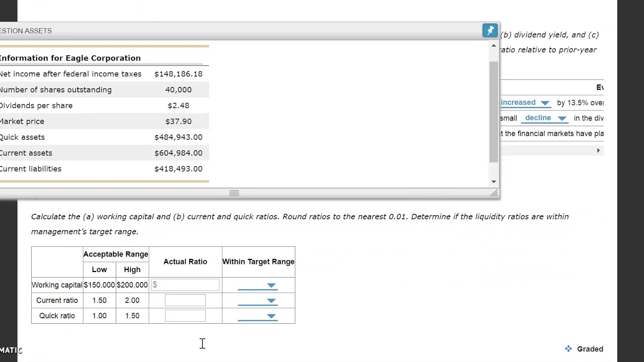Image resolution: width=644 pixels, height=362 pixels.
Task: Click the Working capital low value $150,000
Action: point(99,285)
